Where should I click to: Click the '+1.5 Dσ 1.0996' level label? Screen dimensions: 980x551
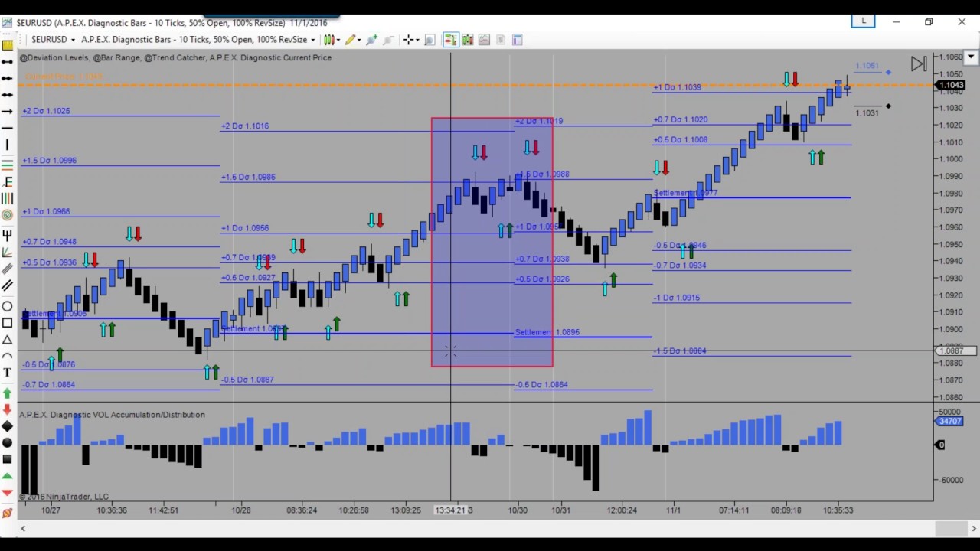(x=50, y=161)
